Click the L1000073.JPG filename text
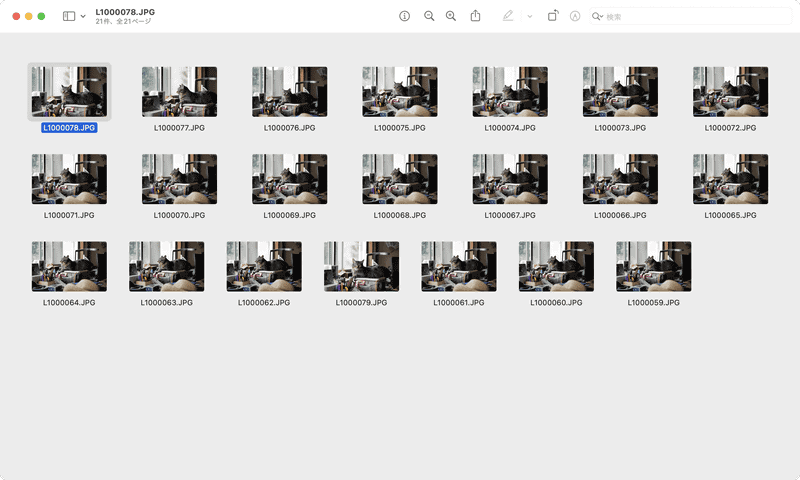 click(620, 128)
